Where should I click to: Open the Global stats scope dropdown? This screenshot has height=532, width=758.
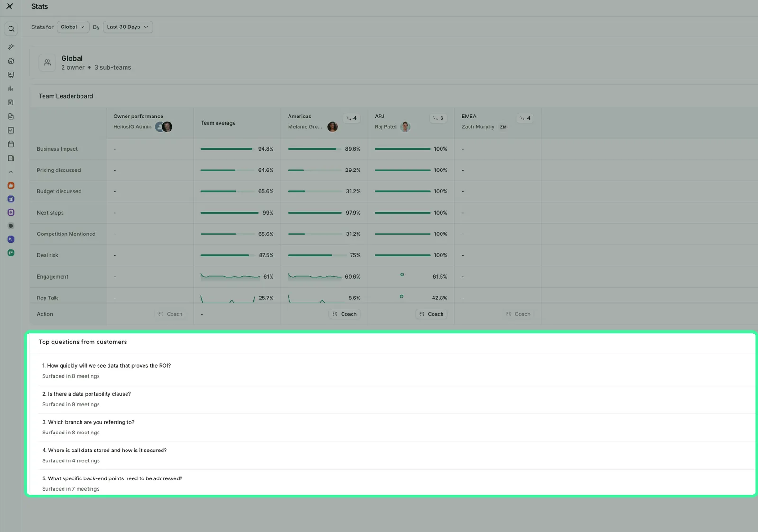click(x=73, y=27)
